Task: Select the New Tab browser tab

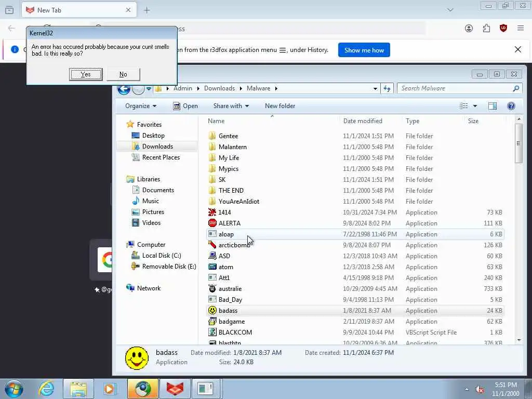Action: click(79, 10)
